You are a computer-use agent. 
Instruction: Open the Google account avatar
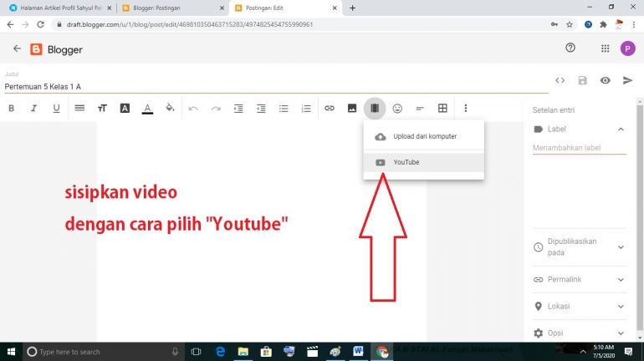(627, 48)
